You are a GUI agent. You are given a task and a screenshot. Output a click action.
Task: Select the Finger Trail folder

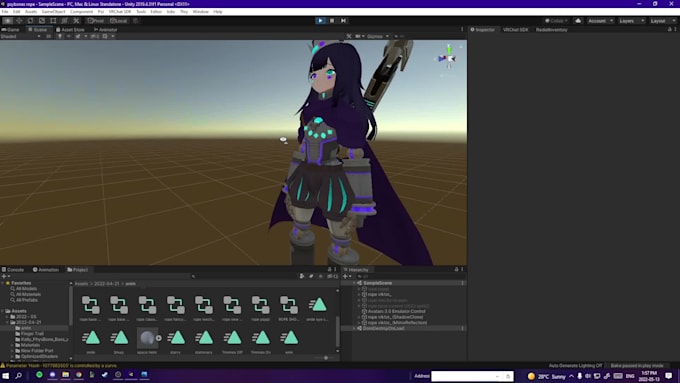(32, 334)
